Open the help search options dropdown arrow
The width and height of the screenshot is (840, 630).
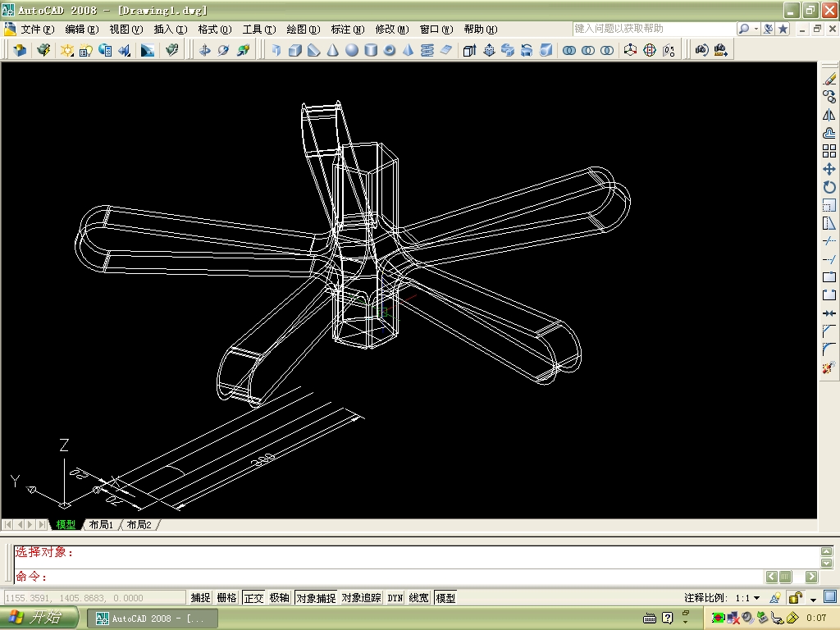[756, 29]
